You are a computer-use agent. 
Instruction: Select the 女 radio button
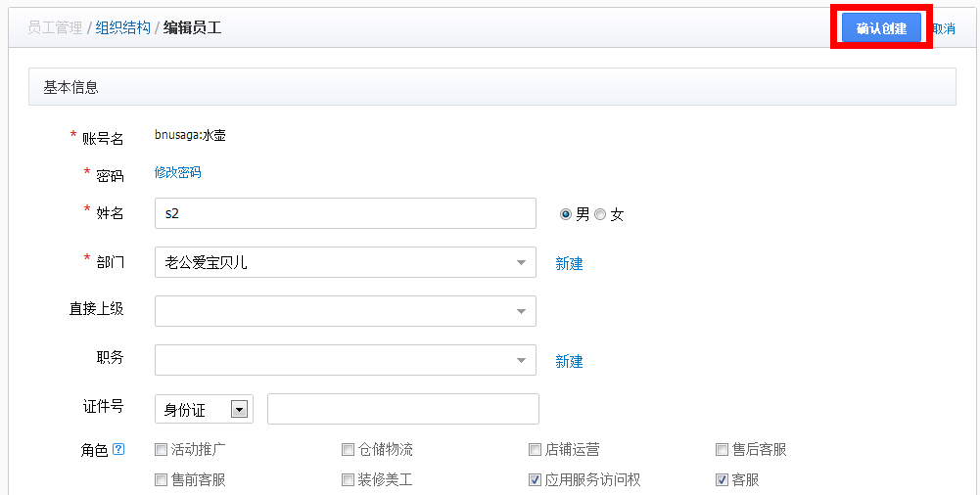[x=600, y=214]
